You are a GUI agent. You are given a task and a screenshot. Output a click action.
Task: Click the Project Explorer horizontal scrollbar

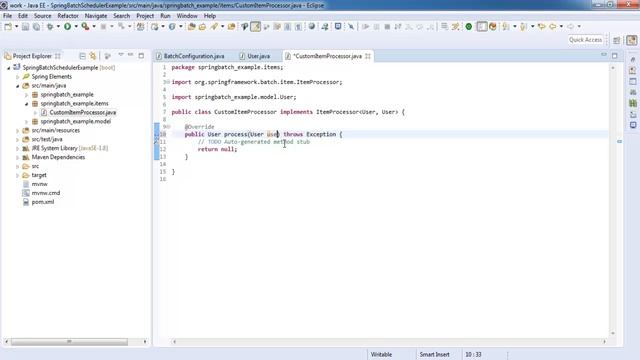69,342
